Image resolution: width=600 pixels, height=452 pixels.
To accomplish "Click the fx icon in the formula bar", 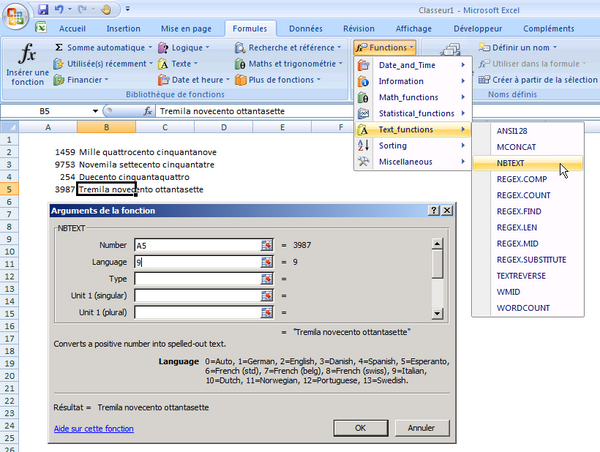I will 148,111.
